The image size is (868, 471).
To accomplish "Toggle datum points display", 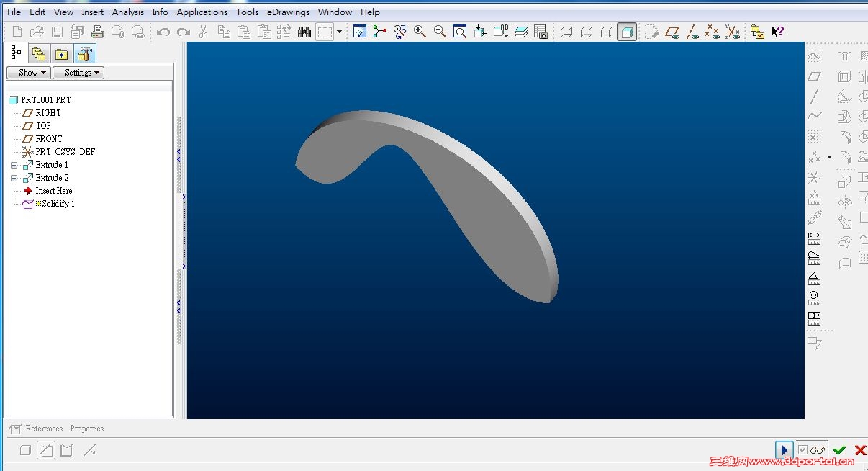I will click(713, 32).
